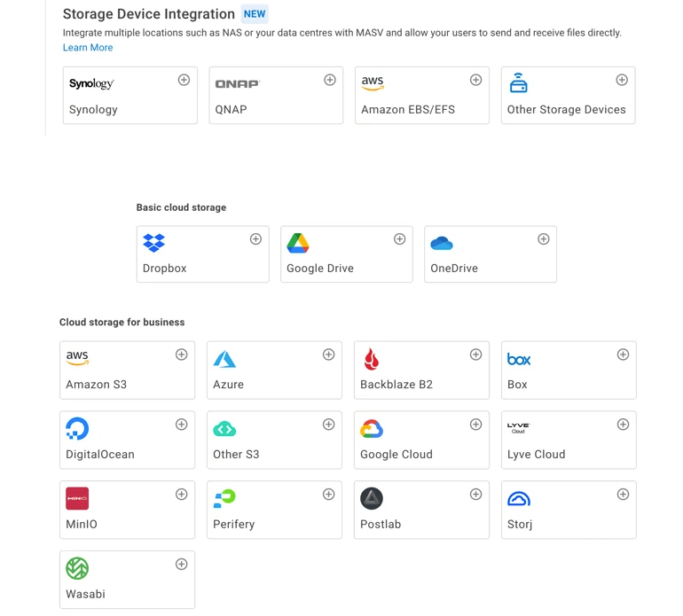Select the Dropbox logo icon
The image size is (683, 616).
[x=154, y=243]
